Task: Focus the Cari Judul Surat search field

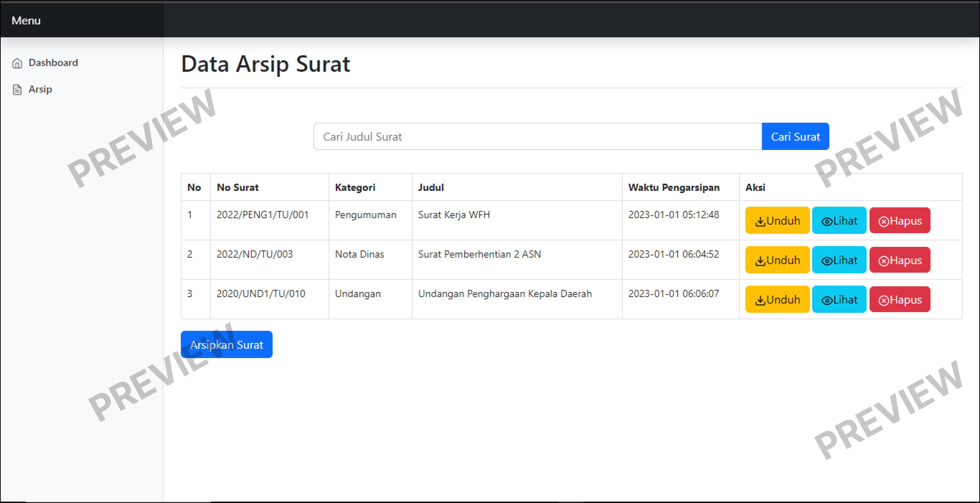Action: pyautogui.click(x=538, y=136)
